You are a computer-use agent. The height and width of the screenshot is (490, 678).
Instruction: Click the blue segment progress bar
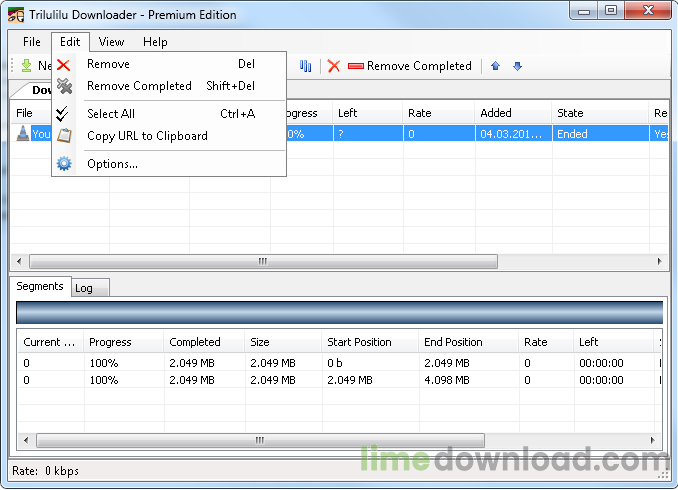pos(339,313)
